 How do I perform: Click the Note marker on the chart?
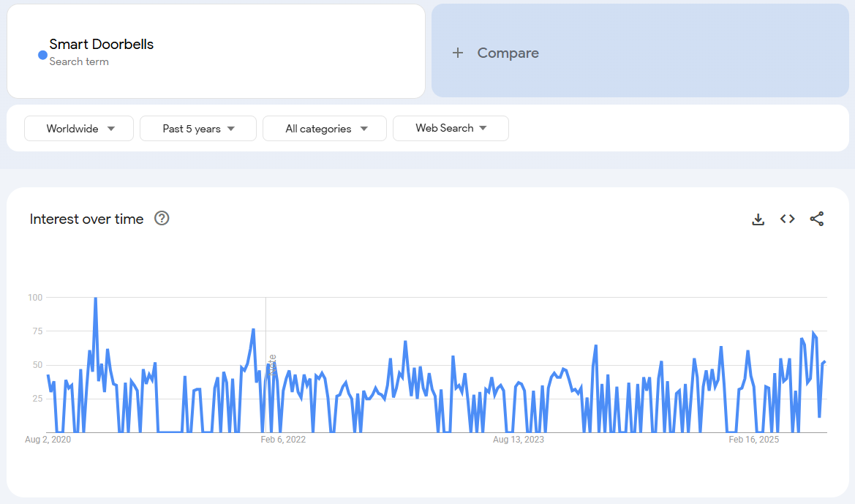tap(272, 364)
